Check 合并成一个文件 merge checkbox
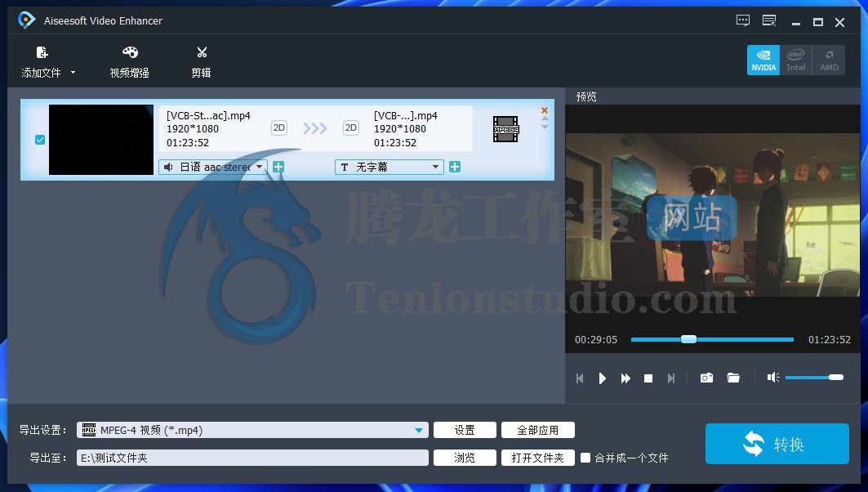Screen dimensions: 868x492 (585, 458)
